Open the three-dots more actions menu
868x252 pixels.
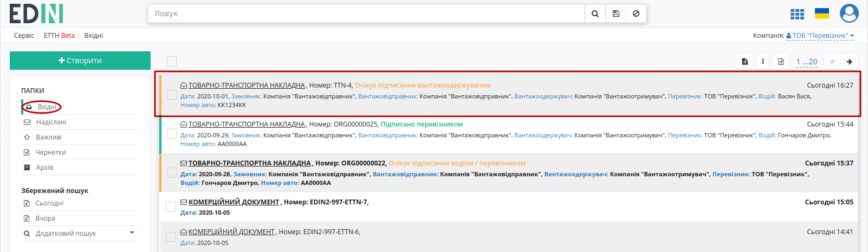tap(763, 62)
